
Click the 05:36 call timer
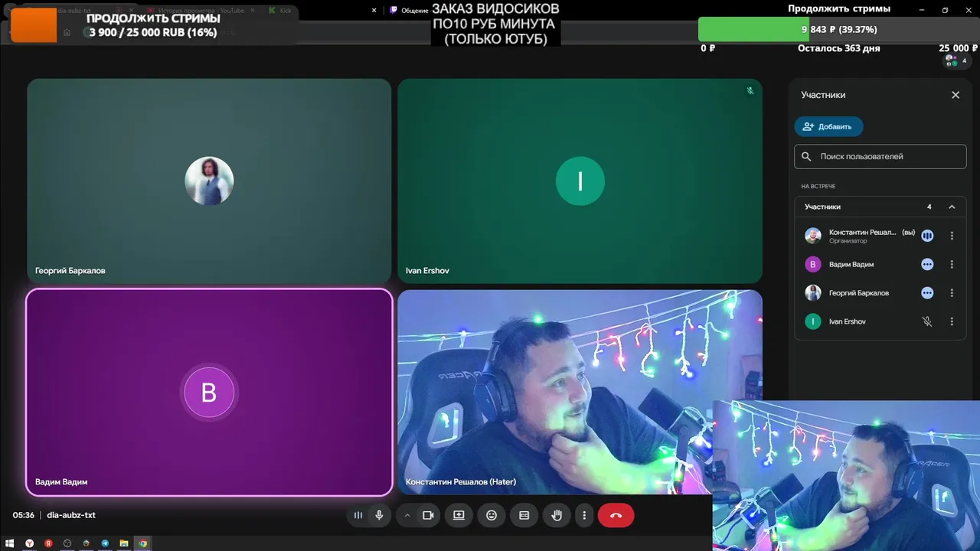coord(24,515)
